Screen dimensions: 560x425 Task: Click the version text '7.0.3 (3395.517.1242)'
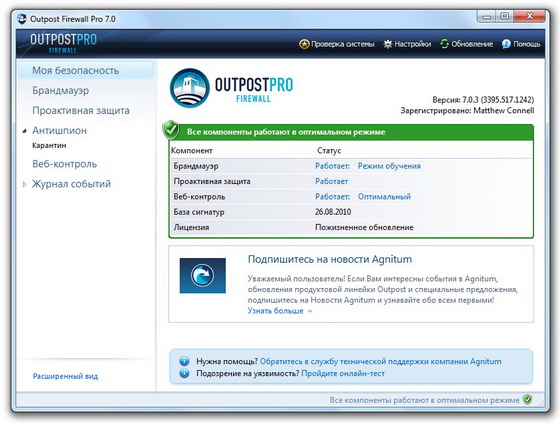[498, 100]
